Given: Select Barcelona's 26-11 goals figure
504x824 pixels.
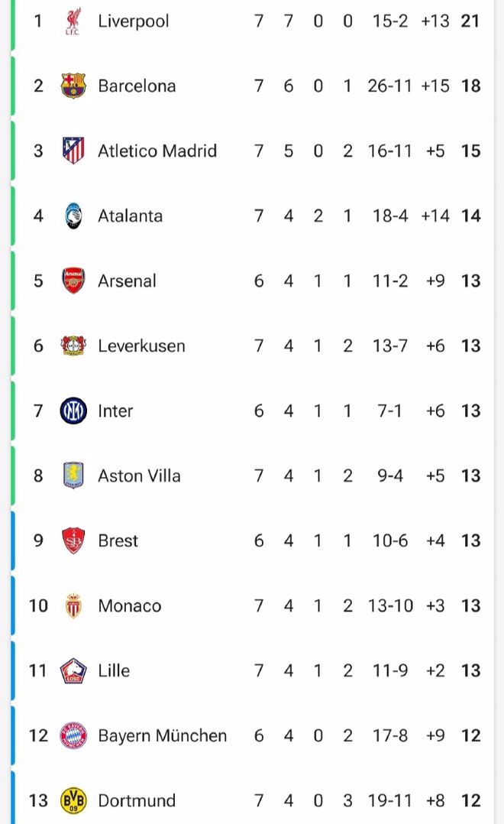Looking at the screenshot, I should pos(389,86).
